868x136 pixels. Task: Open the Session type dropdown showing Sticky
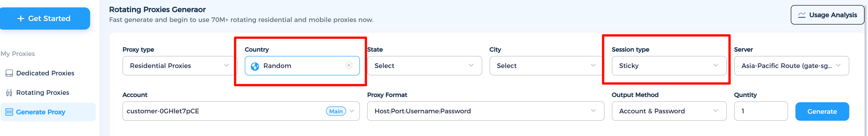pos(716,65)
